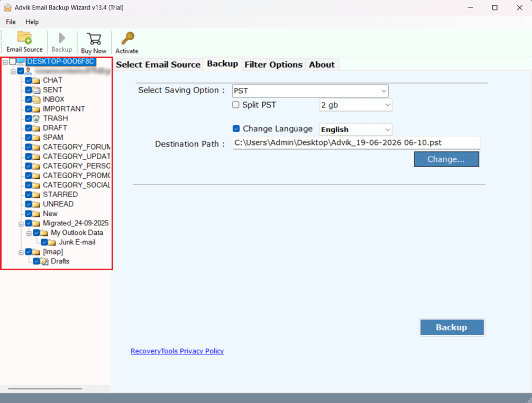This screenshot has width=532, height=403.
Task: Switch to the Backup tab
Action: point(223,64)
